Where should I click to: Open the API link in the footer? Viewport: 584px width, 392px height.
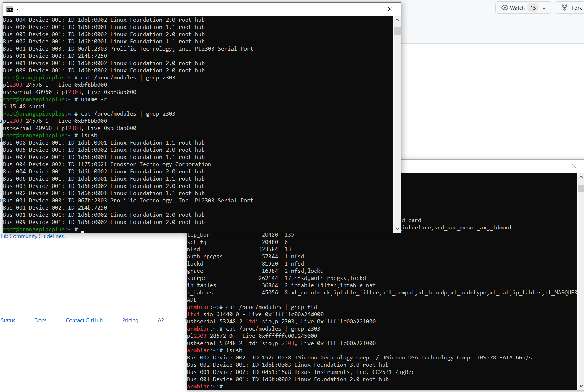[162, 320]
